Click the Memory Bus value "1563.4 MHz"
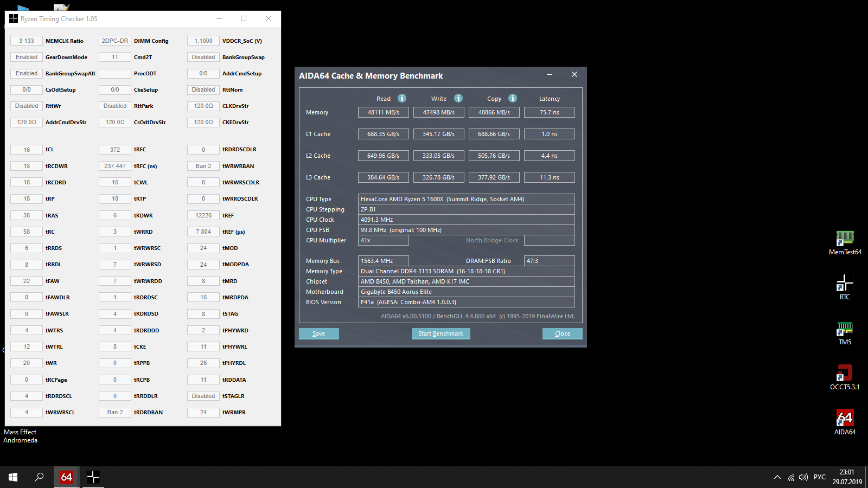 [384, 261]
